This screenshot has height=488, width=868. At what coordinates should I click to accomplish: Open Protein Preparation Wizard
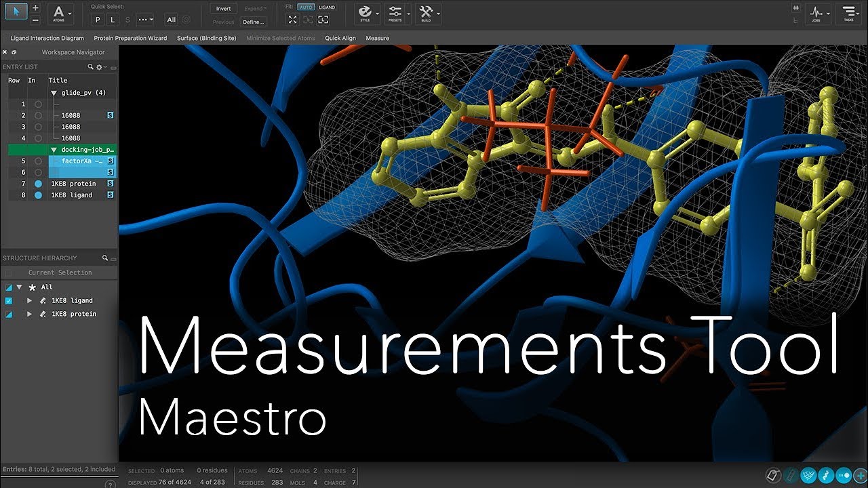tap(130, 39)
